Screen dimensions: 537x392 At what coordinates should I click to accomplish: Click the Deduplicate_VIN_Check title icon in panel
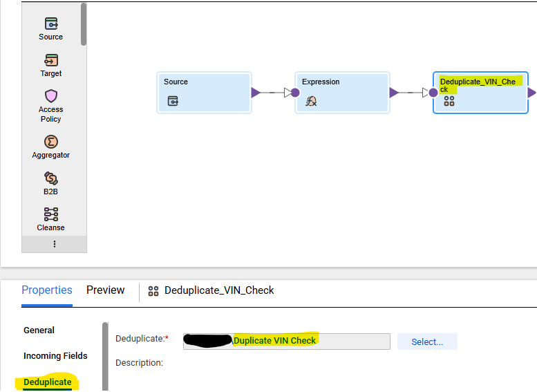pos(153,291)
